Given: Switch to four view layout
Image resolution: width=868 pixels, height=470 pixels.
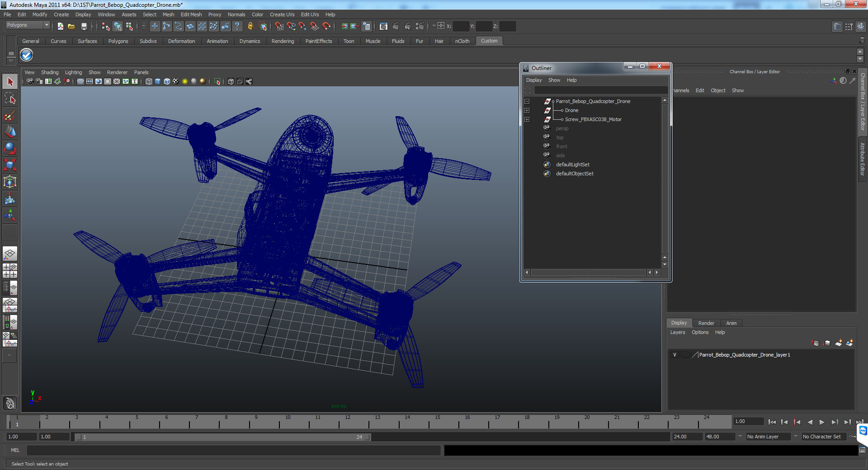Looking at the screenshot, I should (10, 270).
